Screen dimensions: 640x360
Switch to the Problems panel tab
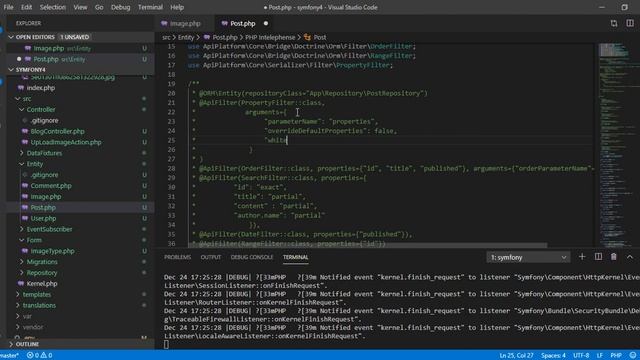(177, 258)
